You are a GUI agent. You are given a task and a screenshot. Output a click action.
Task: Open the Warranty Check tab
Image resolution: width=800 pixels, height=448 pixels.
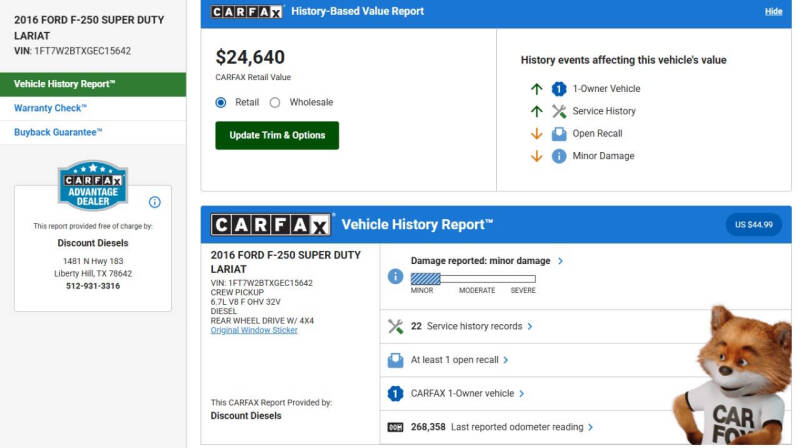50,108
